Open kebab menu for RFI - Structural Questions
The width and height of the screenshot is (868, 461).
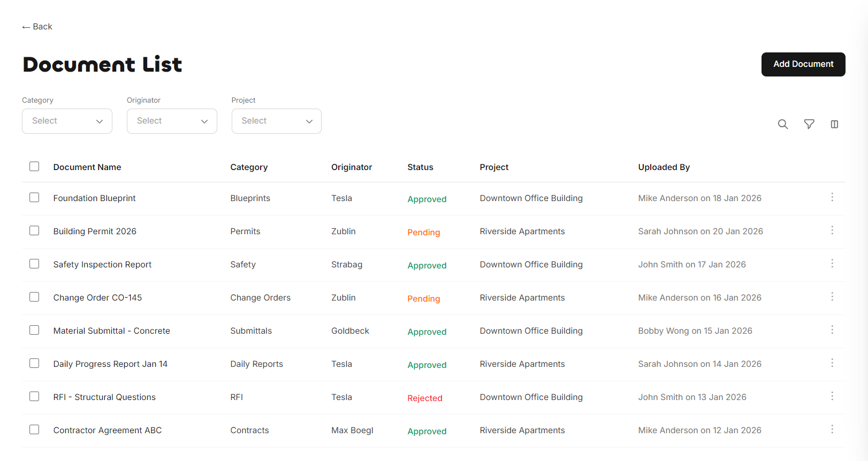point(832,396)
